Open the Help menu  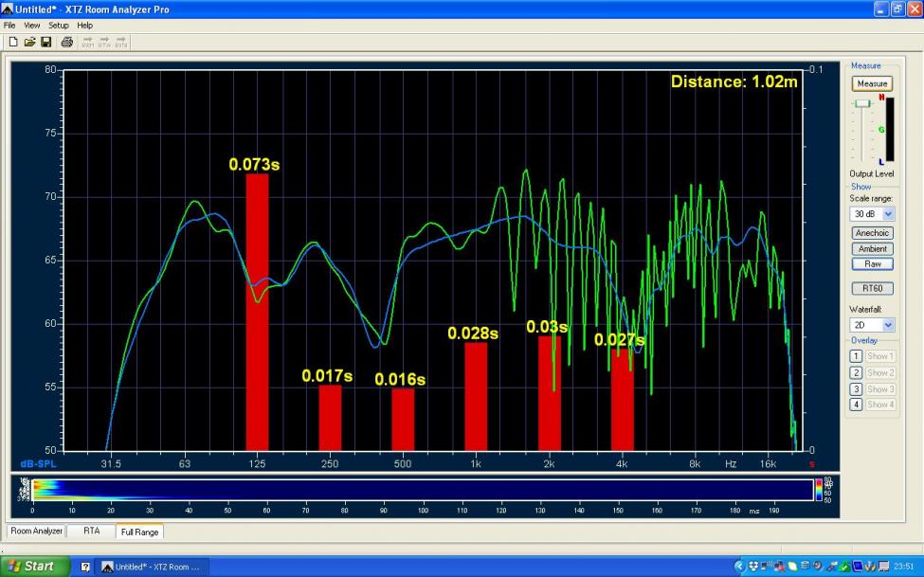(x=85, y=26)
